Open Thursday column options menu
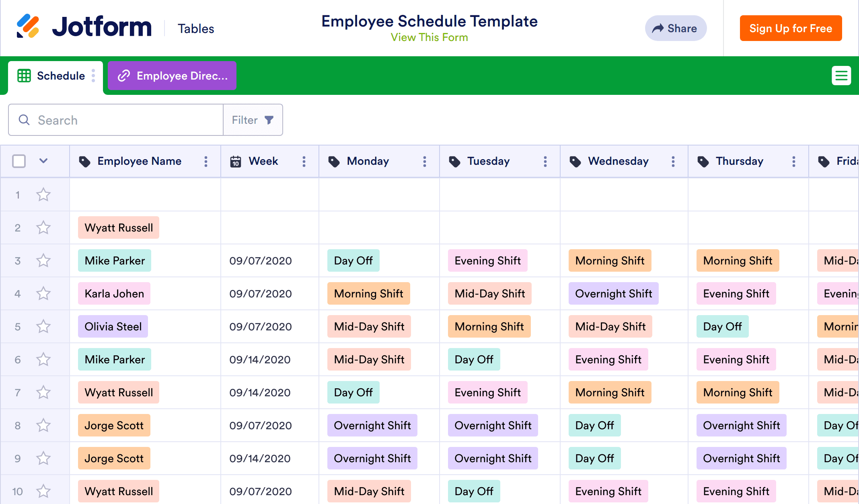Image resolution: width=859 pixels, height=504 pixels. click(x=794, y=162)
